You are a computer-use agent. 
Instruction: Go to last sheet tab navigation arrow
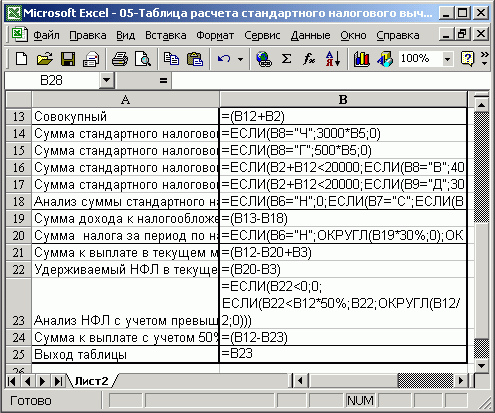click(x=58, y=381)
